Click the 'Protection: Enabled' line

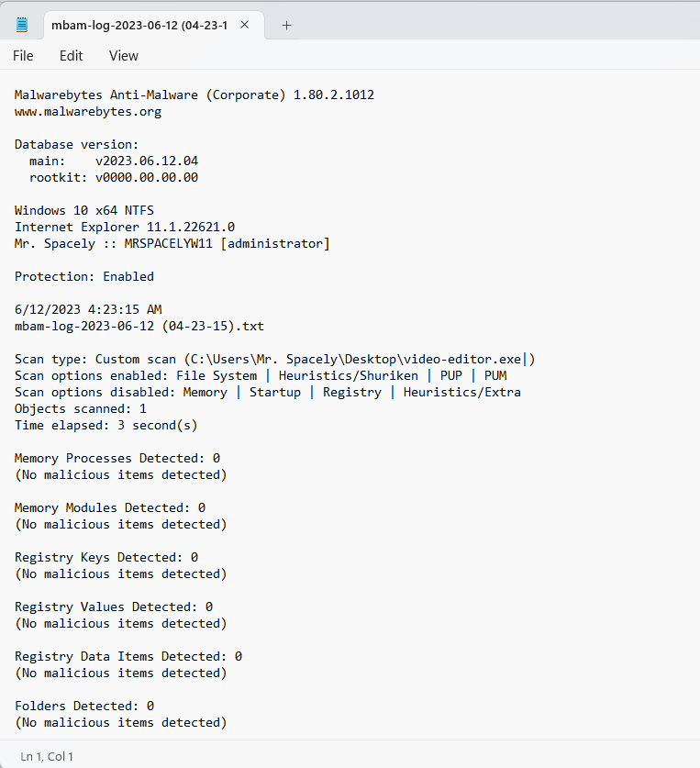click(x=84, y=277)
